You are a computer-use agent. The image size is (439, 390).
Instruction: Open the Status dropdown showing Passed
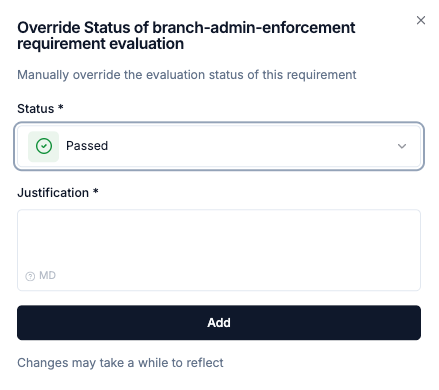(219, 146)
